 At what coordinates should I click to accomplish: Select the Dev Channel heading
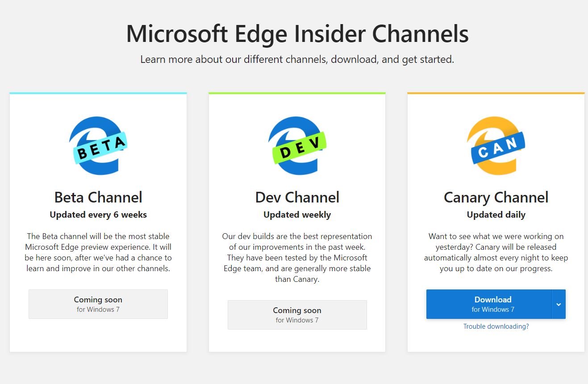tap(297, 197)
